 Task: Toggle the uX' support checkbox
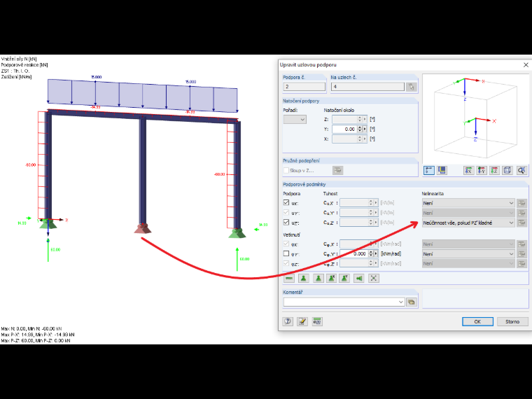286,202
